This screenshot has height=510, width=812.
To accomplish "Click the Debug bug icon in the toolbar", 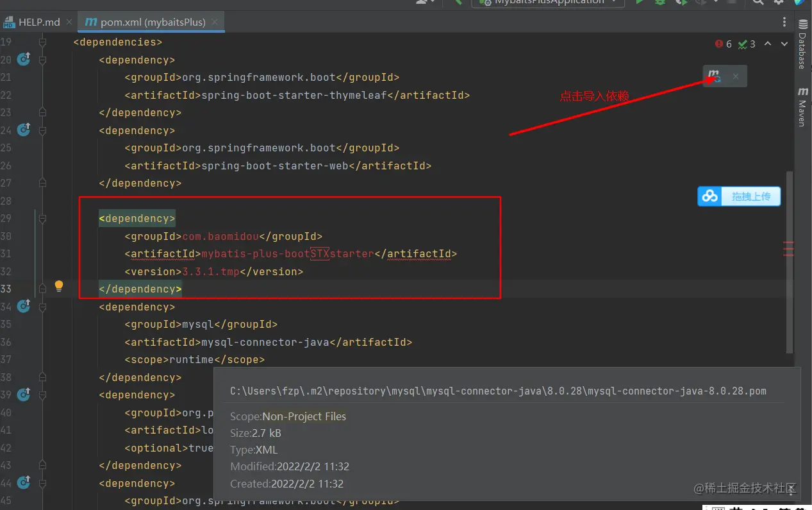I will pos(660,2).
